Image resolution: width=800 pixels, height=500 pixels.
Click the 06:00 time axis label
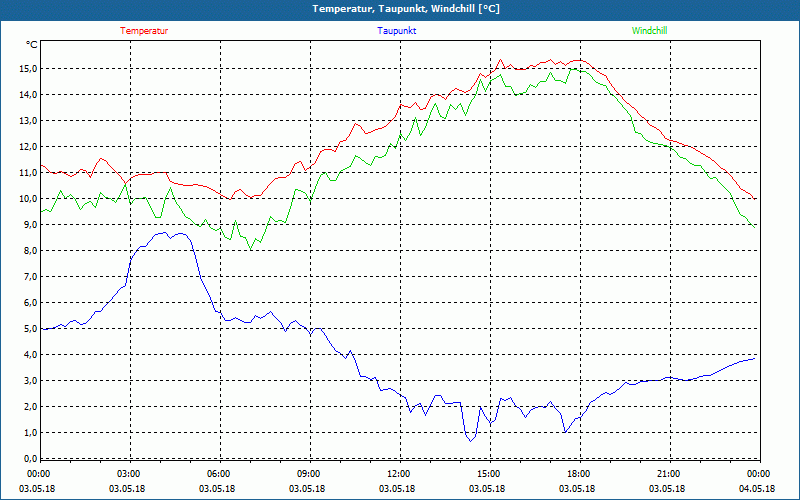point(217,474)
